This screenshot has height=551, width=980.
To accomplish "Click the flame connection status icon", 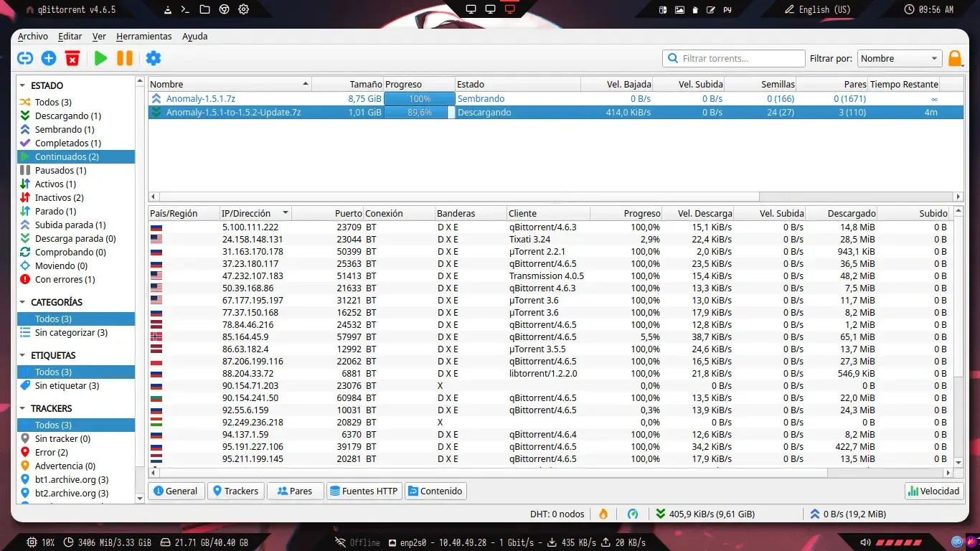I will click(603, 514).
